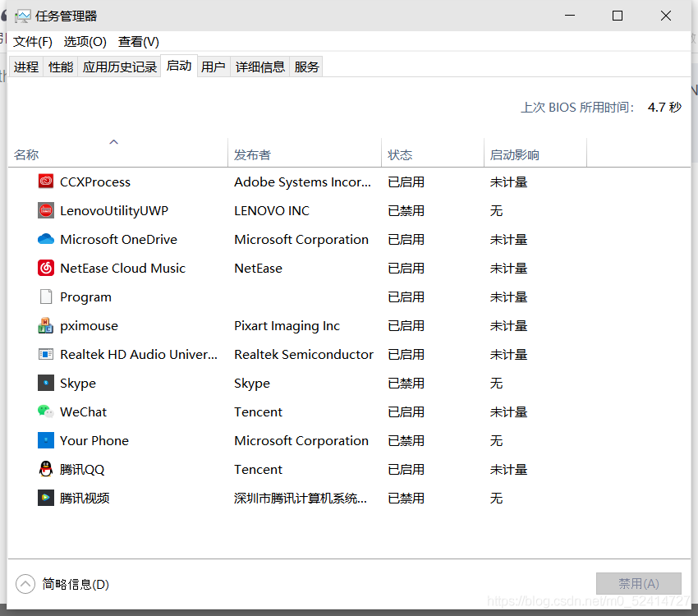Screen dimensions: 698x616
Task: Select the 腾讯QQ entry
Action: (82, 469)
